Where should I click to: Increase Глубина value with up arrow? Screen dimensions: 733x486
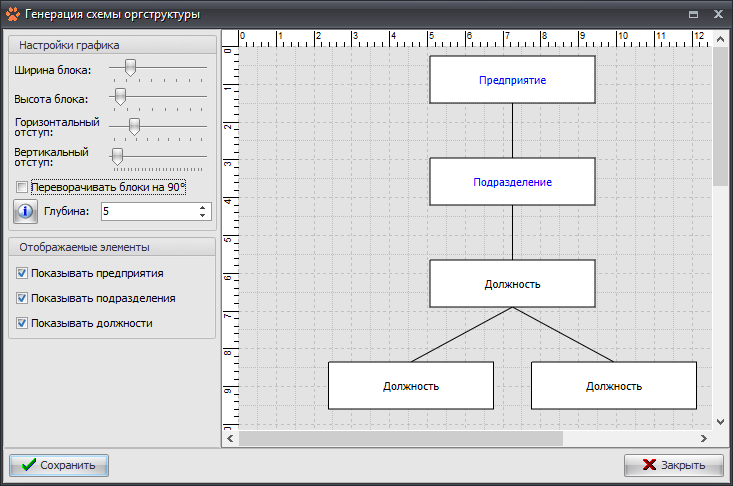click(x=203, y=208)
